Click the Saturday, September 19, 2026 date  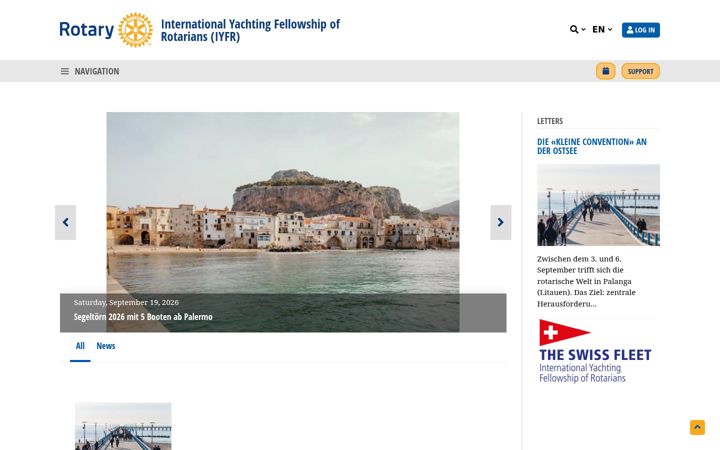pos(126,302)
